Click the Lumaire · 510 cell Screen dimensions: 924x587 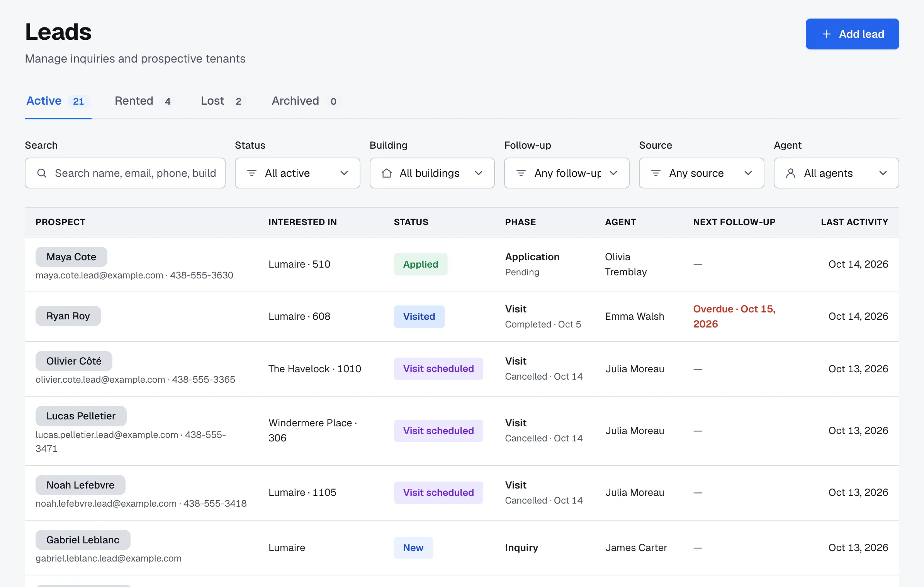(299, 264)
